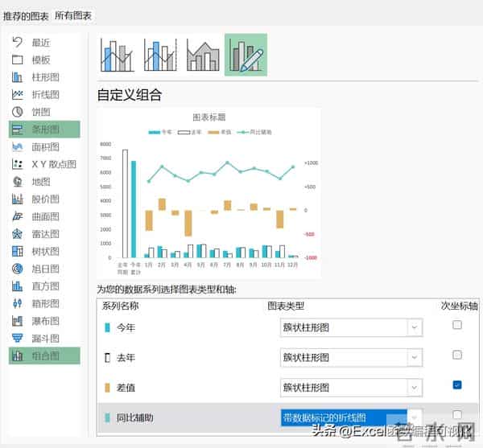Pick the clustered column-line combo subtype
The width and height of the screenshot is (483, 448).
pyautogui.click(x=118, y=55)
